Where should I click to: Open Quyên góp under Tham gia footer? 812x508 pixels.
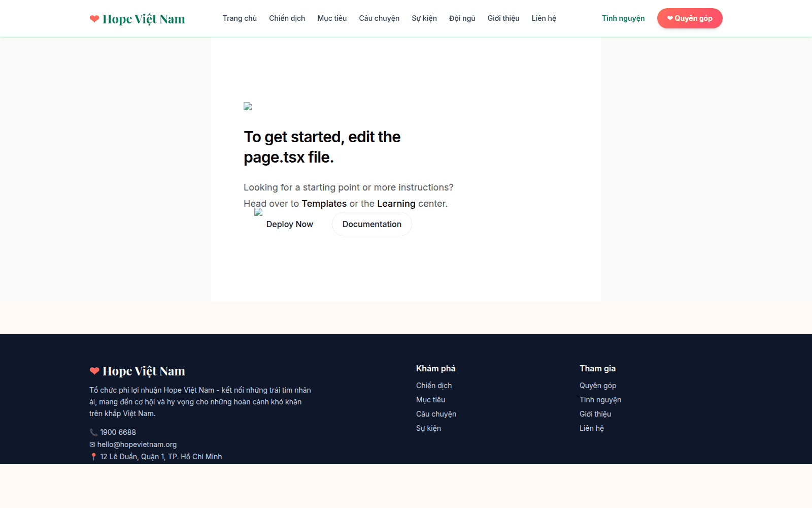pos(597,386)
